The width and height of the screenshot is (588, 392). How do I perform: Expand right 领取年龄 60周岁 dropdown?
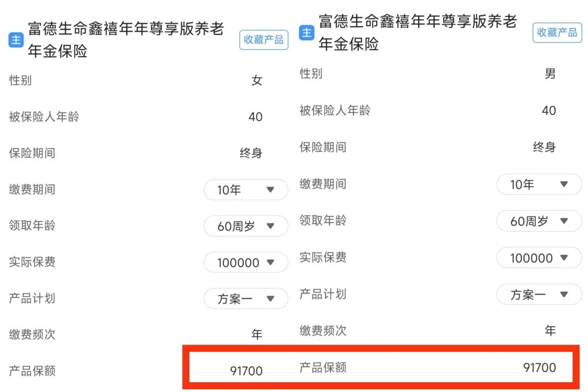click(538, 221)
